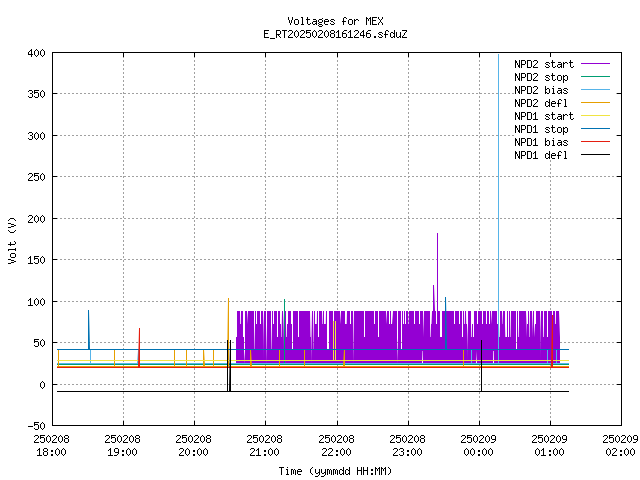This screenshot has height=480, width=640.
Task: Click the x-axis tick '250209 02:00'
Action: pos(620,446)
